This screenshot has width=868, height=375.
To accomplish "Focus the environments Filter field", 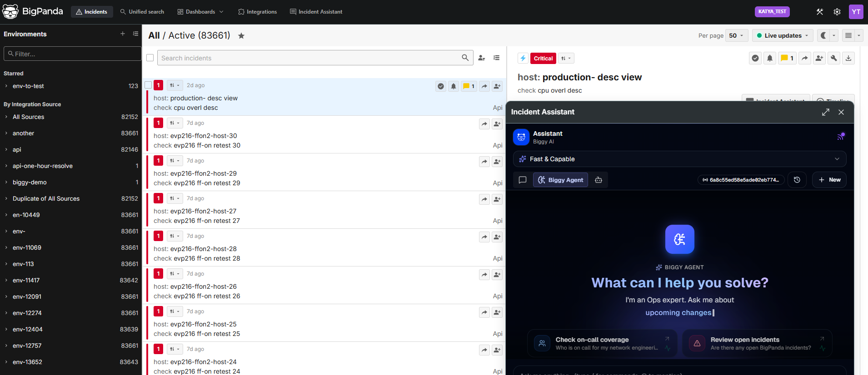I will pos(73,54).
